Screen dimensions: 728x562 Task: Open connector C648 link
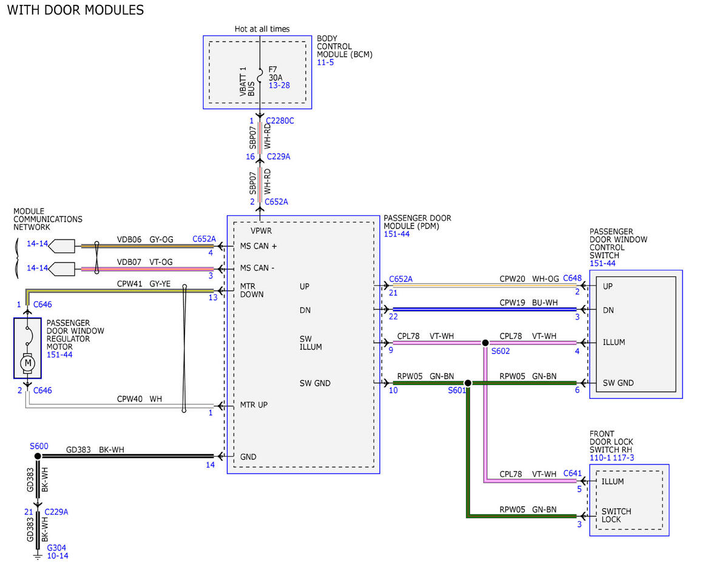572,278
